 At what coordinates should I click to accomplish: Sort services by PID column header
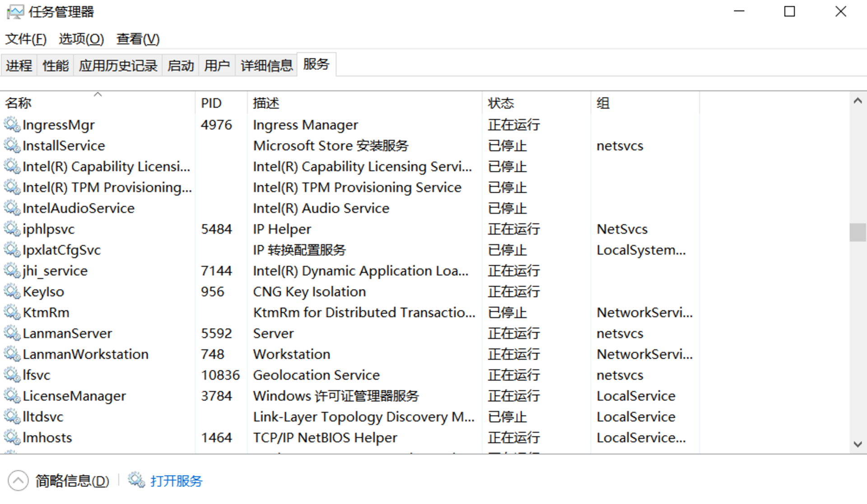coord(211,103)
